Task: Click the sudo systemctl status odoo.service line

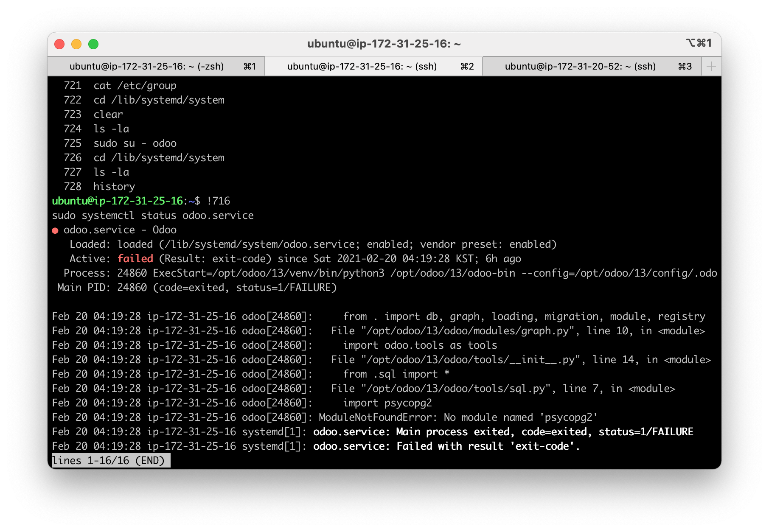Action: pyautogui.click(x=153, y=216)
